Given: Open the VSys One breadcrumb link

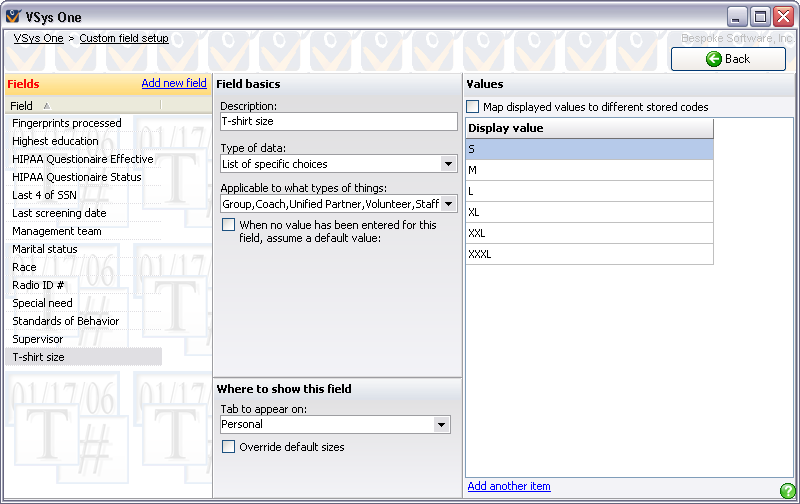Looking at the screenshot, I should tap(38, 38).
